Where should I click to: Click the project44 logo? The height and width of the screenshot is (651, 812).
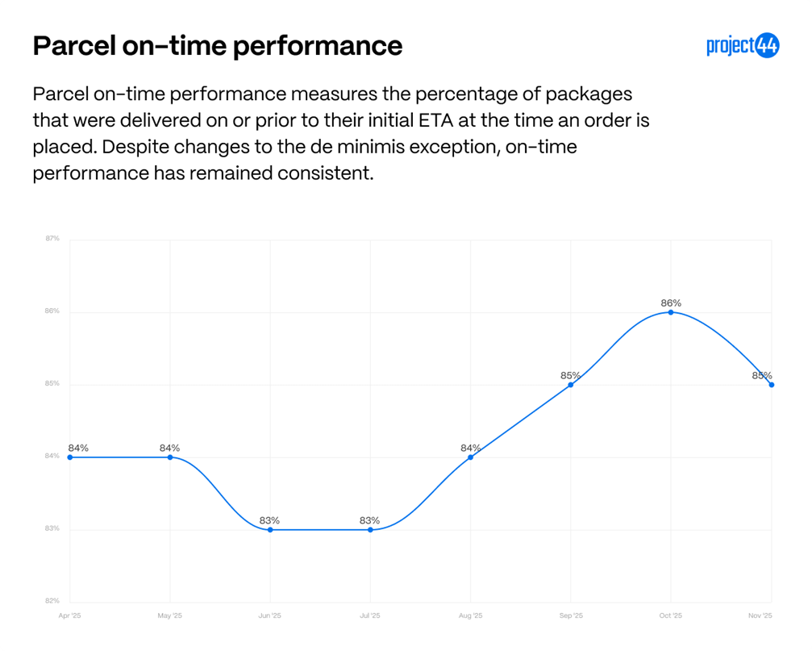pos(742,46)
